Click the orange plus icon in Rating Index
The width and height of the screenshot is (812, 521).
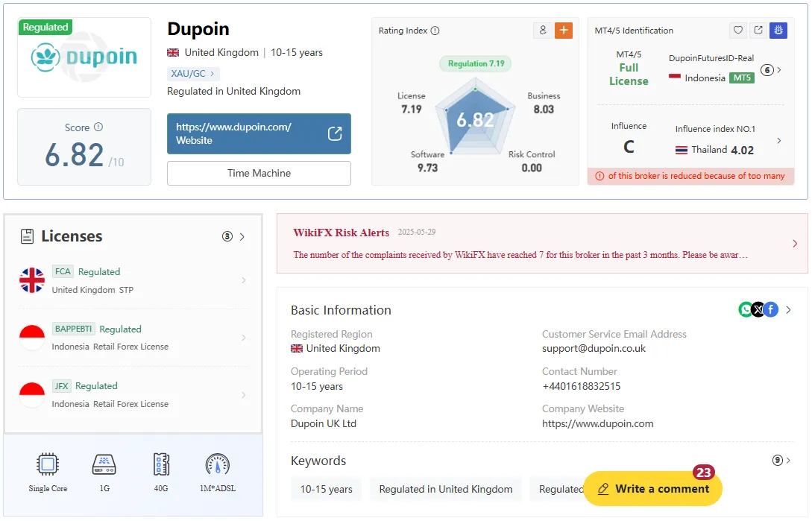click(x=564, y=31)
